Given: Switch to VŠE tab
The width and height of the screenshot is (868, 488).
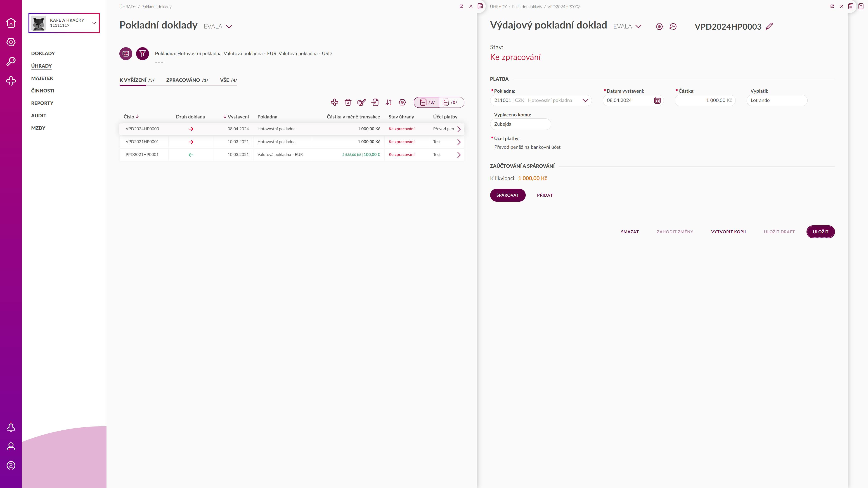Looking at the screenshot, I should pyautogui.click(x=228, y=80).
